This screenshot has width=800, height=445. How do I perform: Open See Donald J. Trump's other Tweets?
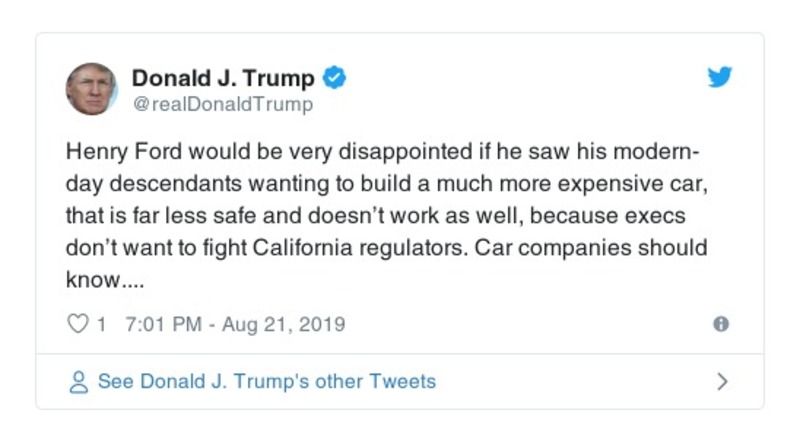click(266, 382)
